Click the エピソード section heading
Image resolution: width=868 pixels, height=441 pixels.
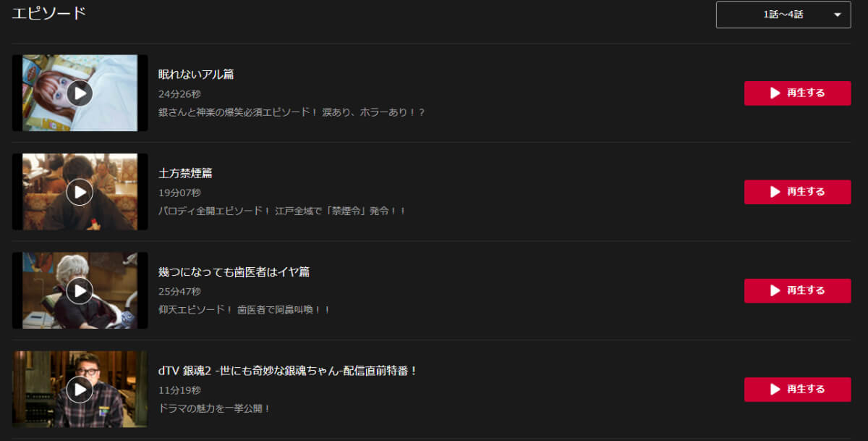pos(48,13)
